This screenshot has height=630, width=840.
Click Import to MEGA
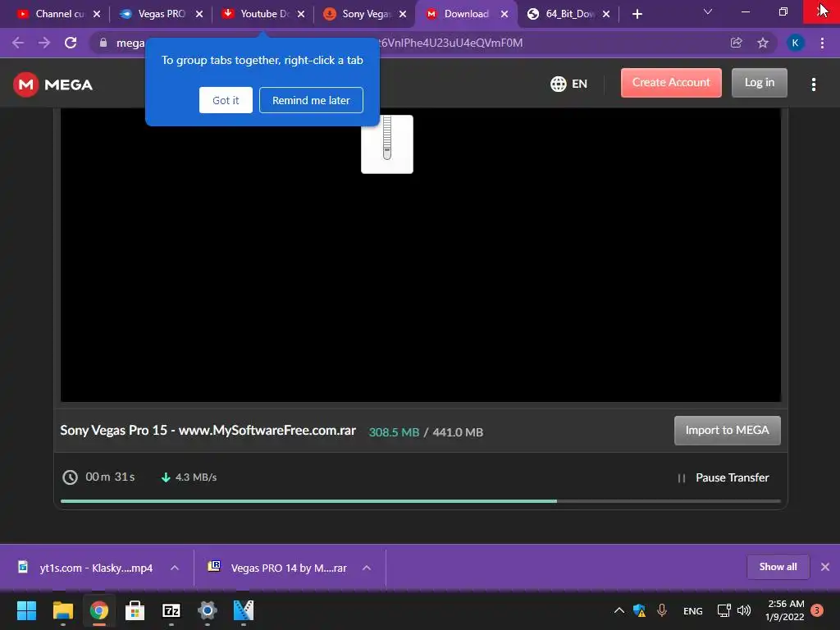pos(727,430)
